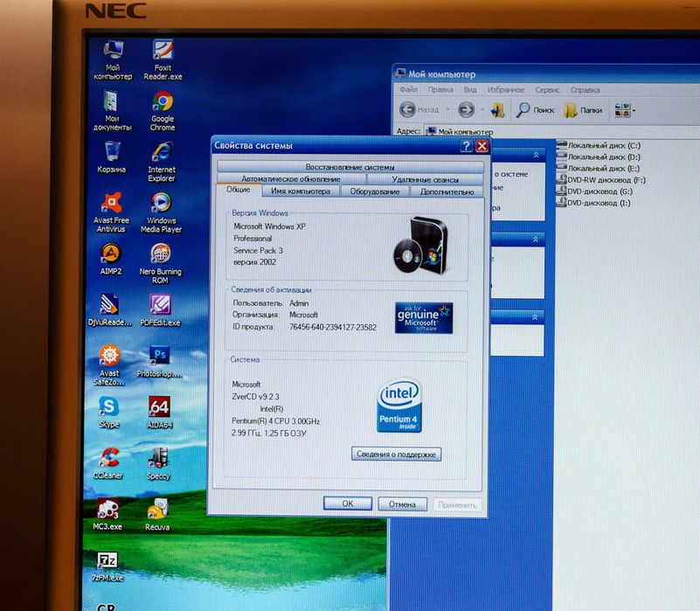Launch Internet Explorer desktop icon

(x=162, y=162)
